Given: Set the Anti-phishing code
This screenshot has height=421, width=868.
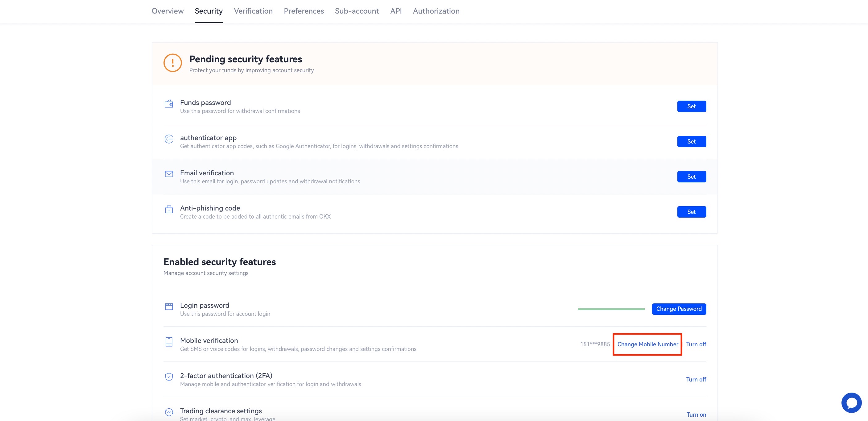Looking at the screenshot, I should coord(692,212).
